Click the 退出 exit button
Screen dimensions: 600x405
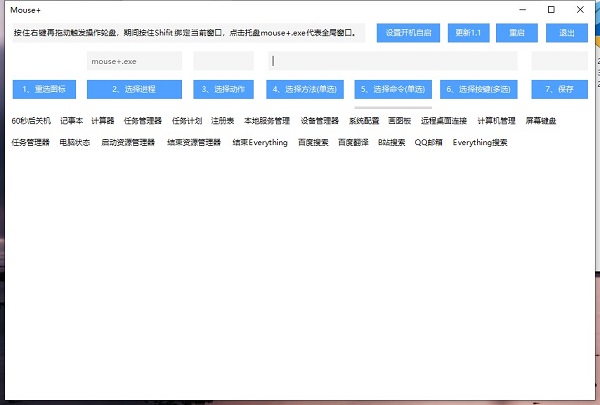tap(567, 33)
